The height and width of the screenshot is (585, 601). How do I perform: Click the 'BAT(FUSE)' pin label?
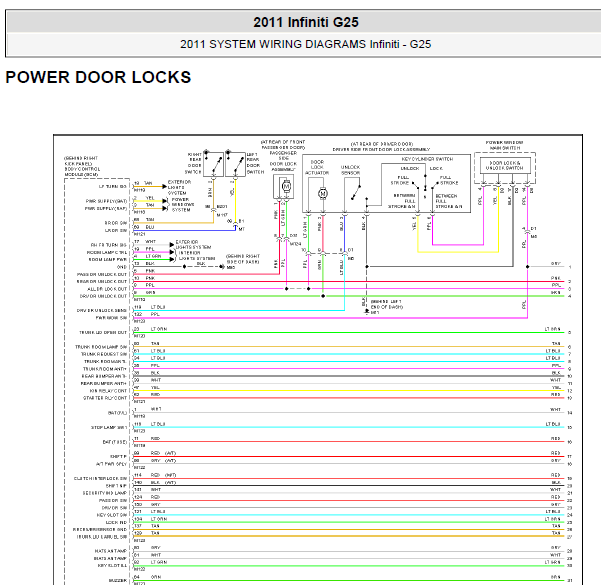(115, 442)
